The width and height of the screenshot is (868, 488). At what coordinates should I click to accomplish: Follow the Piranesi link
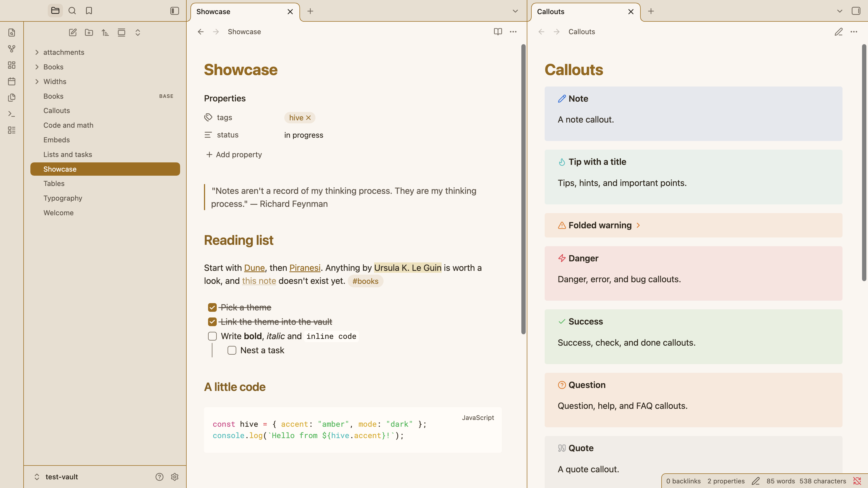click(x=305, y=268)
